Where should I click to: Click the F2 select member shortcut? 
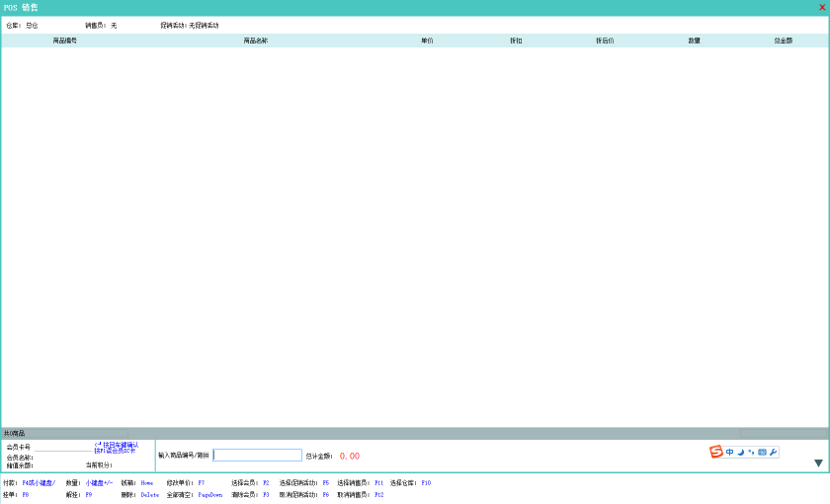tap(266, 483)
